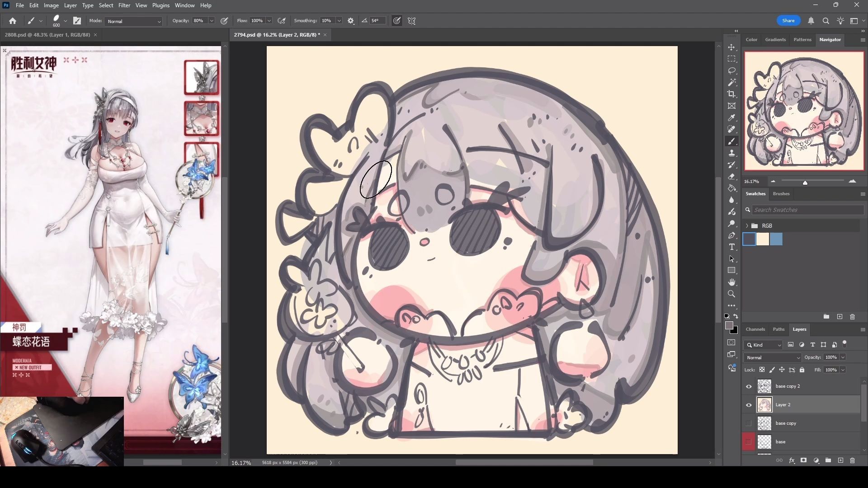This screenshot has height=488, width=868.
Task: Open layer blend mode Normal dropdown
Action: point(773,357)
